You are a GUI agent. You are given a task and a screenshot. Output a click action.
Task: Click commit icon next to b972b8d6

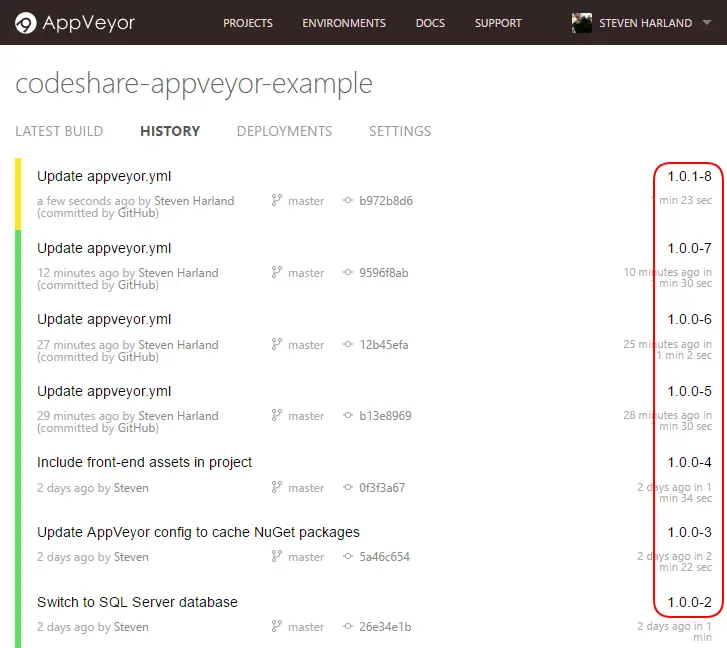pyautogui.click(x=348, y=201)
